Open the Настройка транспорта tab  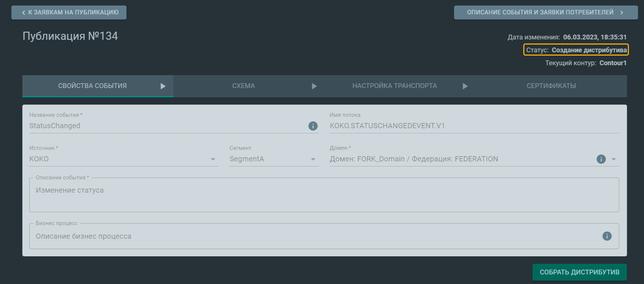point(394,86)
